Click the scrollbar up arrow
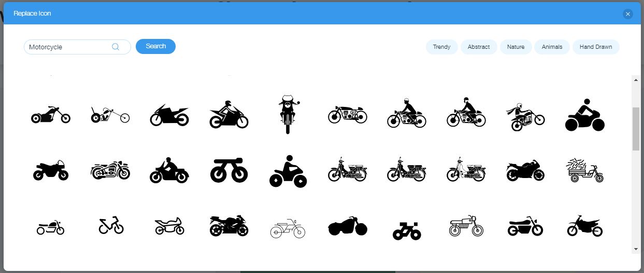Image resolution: width=644 pixels, height=273 pixels. pos(636,79)
